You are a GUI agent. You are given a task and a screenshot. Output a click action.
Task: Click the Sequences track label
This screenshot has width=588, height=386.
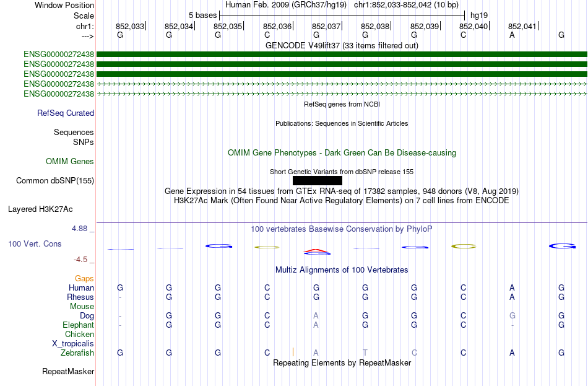pos(74,132)
